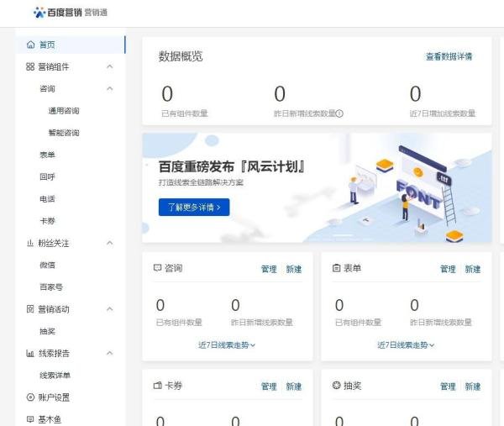Click the home icon beside 首页

pos(30,45)
